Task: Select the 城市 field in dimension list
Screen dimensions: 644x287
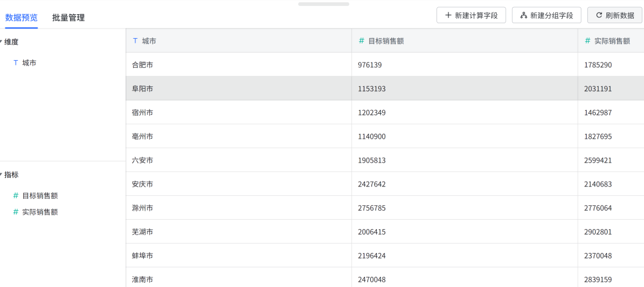Action: pos(29,63)
